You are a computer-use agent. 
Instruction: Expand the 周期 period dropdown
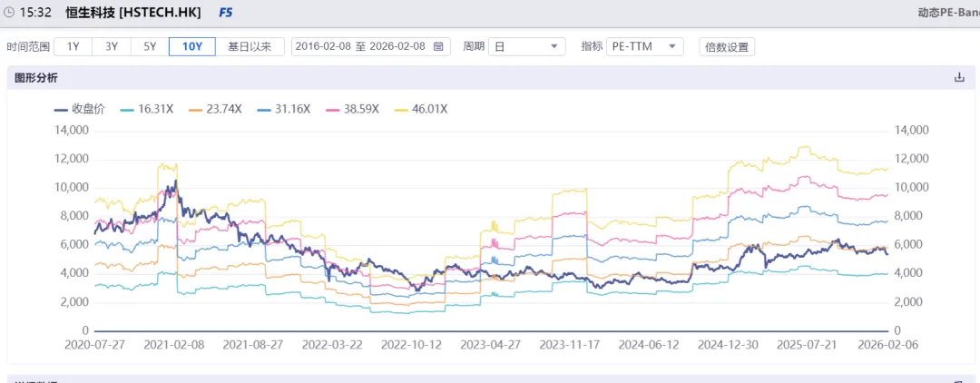(x=526, y=46)
